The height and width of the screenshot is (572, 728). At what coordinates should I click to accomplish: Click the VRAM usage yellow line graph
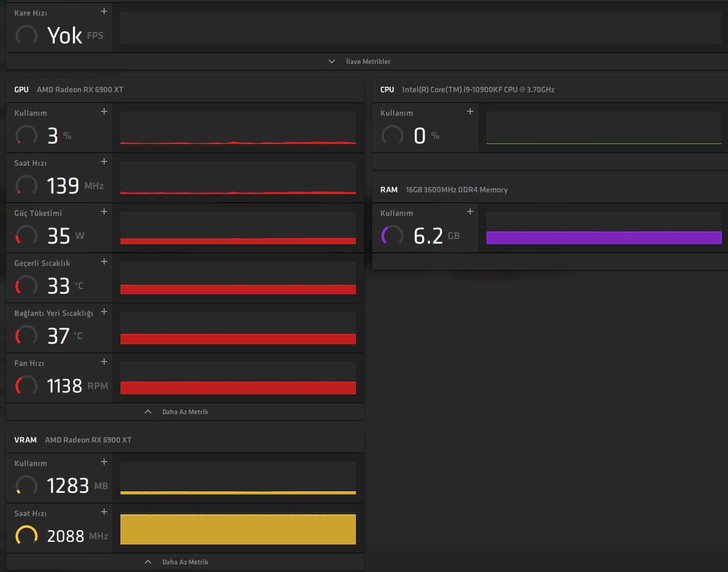[238, 478]
